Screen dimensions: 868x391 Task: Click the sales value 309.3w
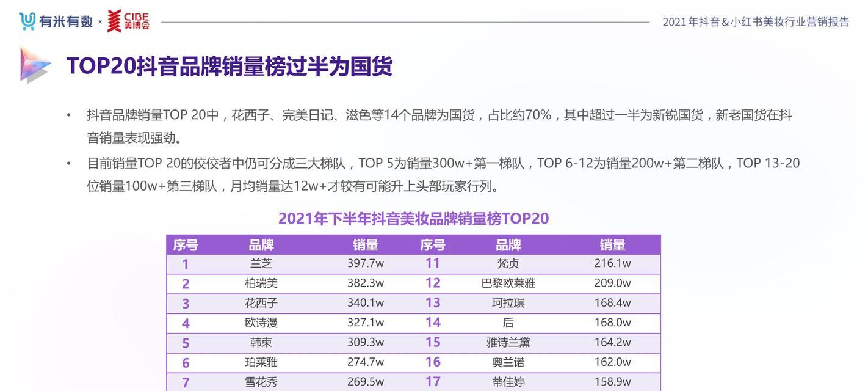[366, 342]
